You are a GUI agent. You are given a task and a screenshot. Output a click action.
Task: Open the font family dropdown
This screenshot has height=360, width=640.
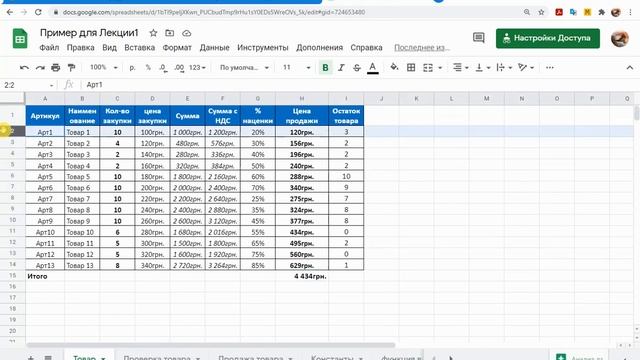(x=244, y=68)
